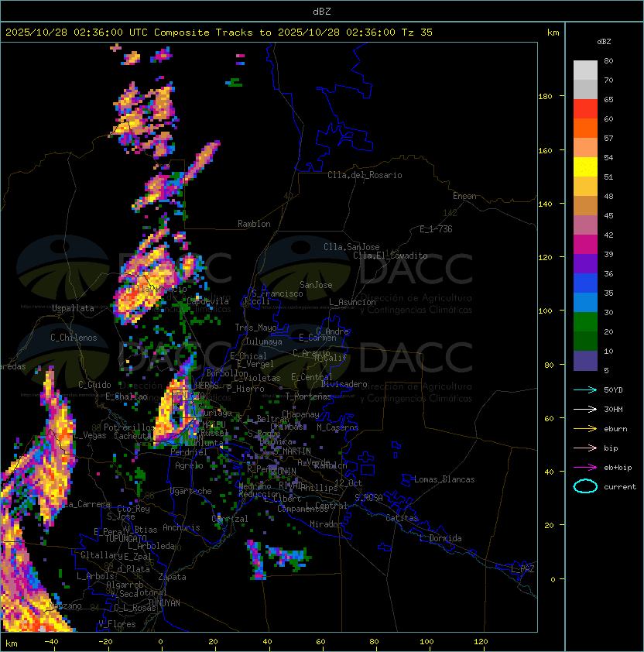Click the 'L_Dormida' map label
The image size is (644, 652).
coord(440,538)
